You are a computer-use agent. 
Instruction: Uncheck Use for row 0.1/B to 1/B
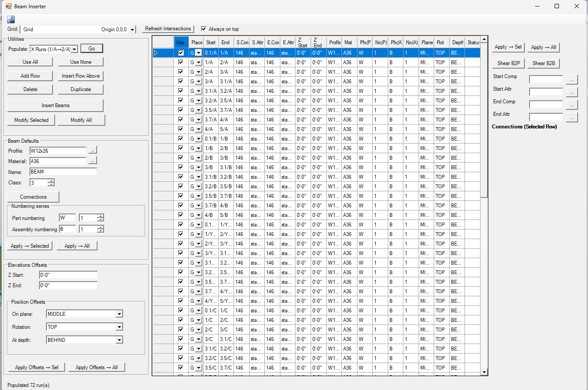181,139
